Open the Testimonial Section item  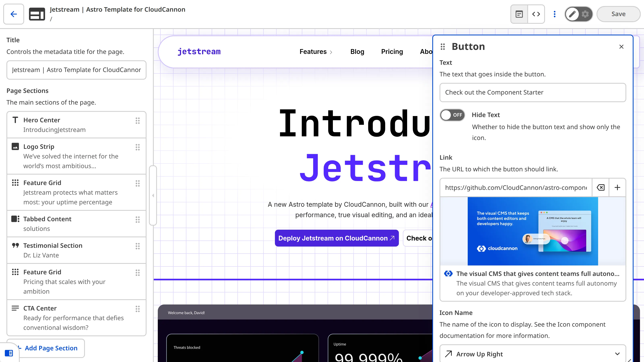76,250
